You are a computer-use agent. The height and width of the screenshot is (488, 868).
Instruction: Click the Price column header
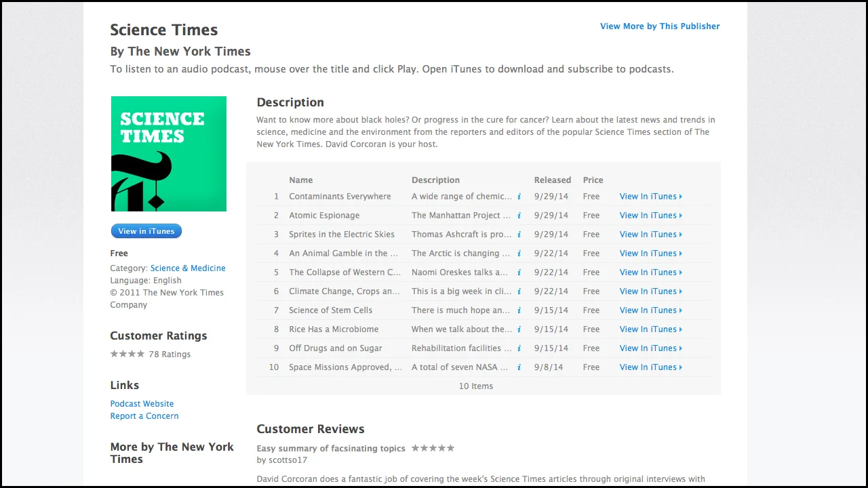(593, 180)
